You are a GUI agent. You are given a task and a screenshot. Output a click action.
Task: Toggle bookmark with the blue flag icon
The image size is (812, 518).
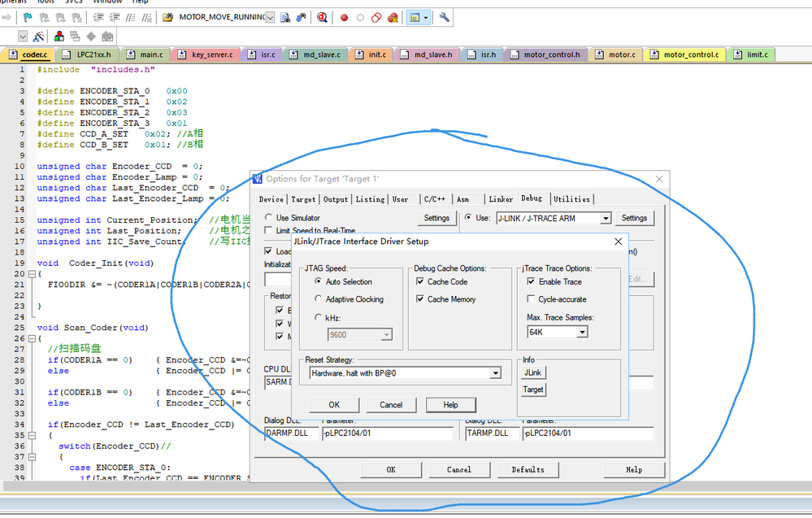tap(28, 18)
